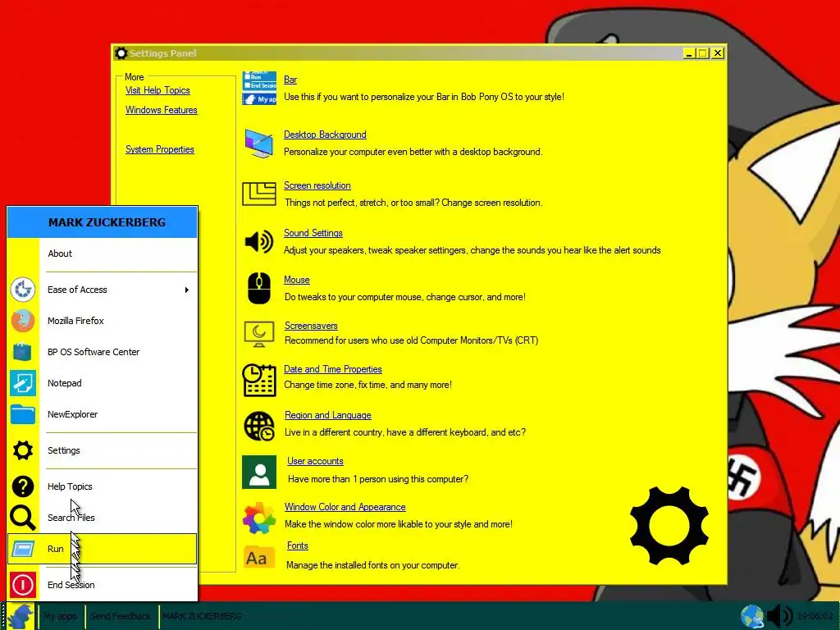
Task: Click My apps on the taskbar
Action: (x=60, y=616)
